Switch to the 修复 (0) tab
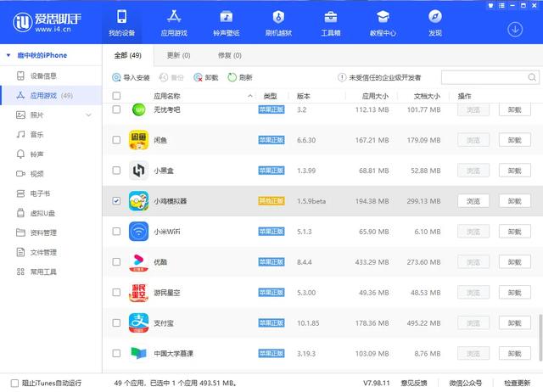The width and height of the screenshot is (543, 392). (230, 55)
